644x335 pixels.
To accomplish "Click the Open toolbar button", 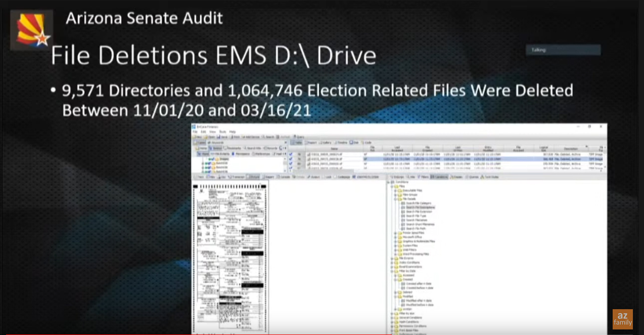I will tap(209, 137).
